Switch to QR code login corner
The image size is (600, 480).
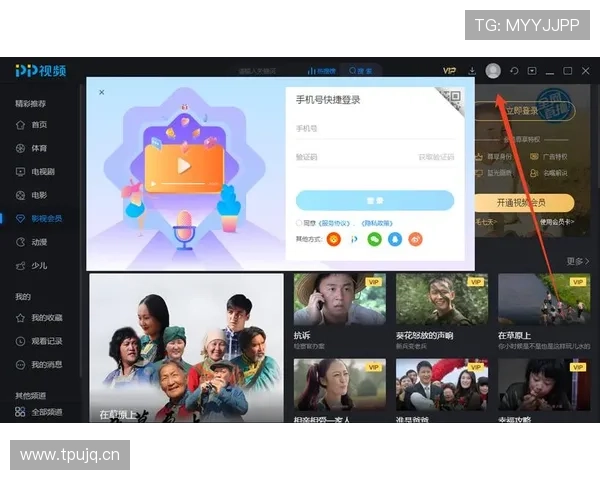(x=453, y=98)
